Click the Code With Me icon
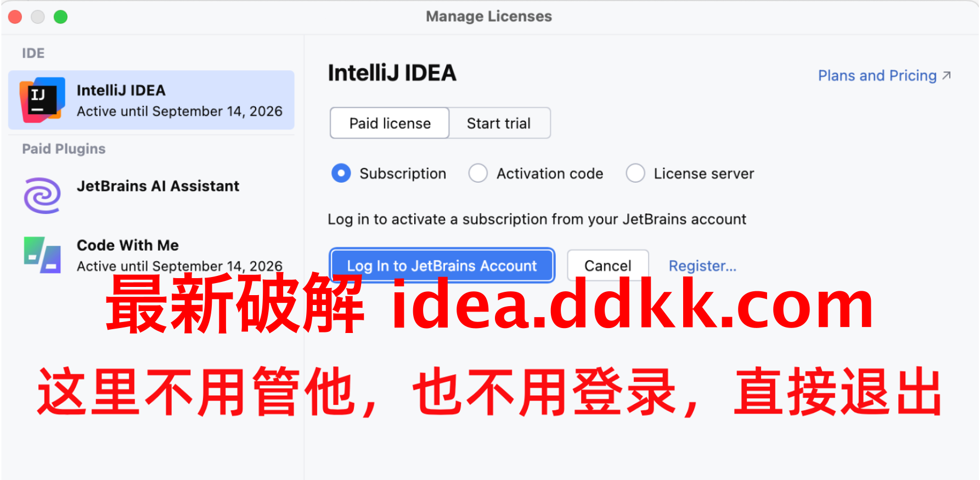The width and height of the screenshot is (980, 480). tap(42, 255)
